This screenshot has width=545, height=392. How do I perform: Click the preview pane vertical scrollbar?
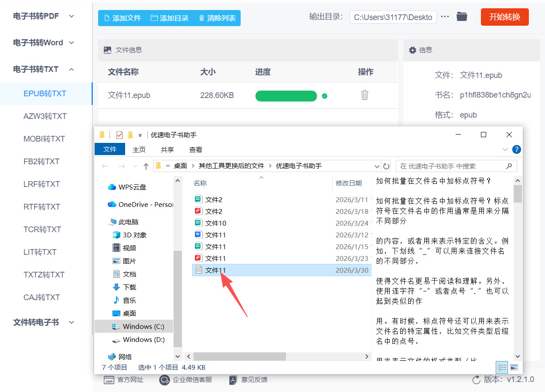[518, 194]
